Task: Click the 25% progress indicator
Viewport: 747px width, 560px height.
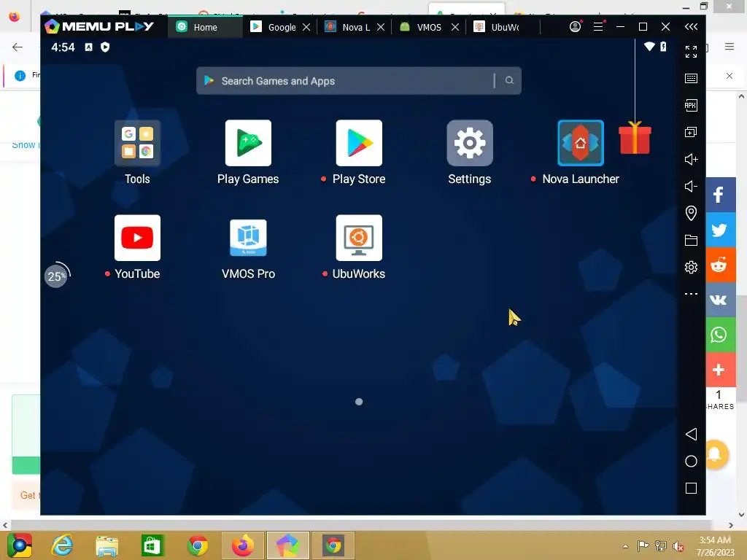Action: 56,275
